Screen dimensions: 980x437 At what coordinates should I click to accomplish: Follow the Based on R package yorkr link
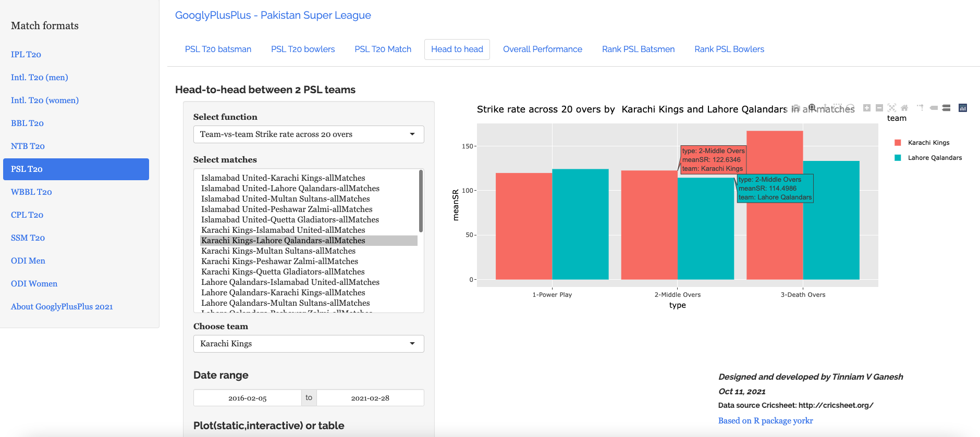pos(765,421)
